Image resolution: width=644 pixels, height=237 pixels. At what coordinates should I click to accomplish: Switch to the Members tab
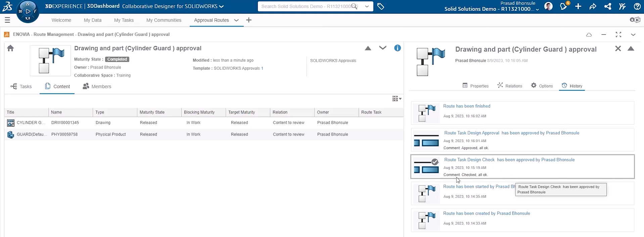click(x=97, y=86)
